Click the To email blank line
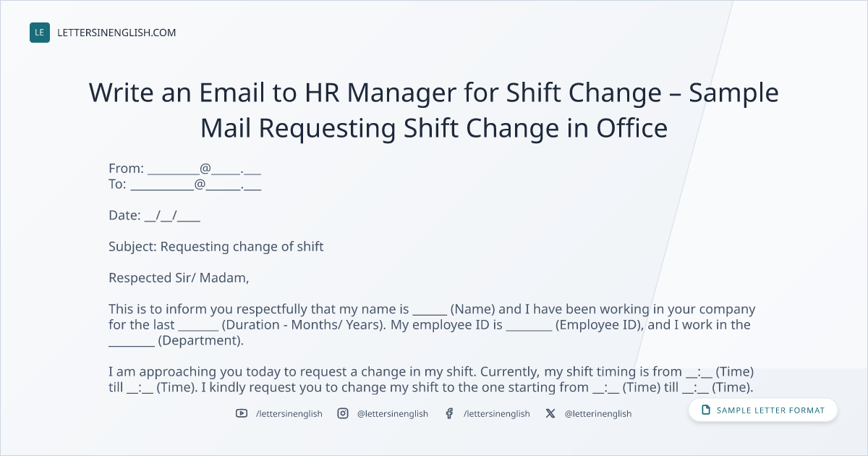The image size is (868, 456). coord(195,185)
